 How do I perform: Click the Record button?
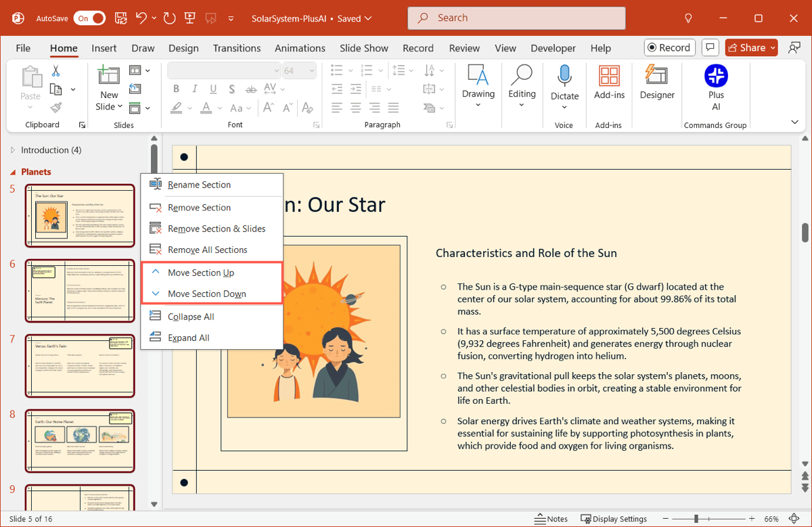(669, 47)
